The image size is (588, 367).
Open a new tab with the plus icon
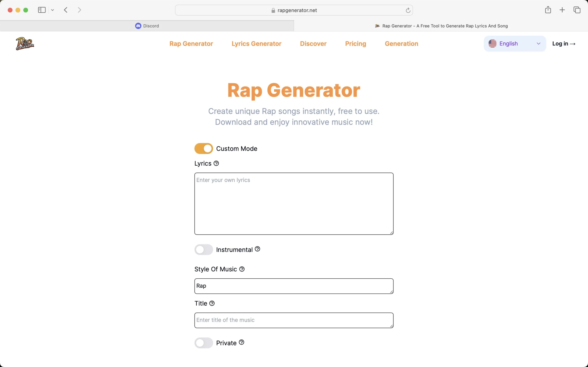click(x=562, y=10)
